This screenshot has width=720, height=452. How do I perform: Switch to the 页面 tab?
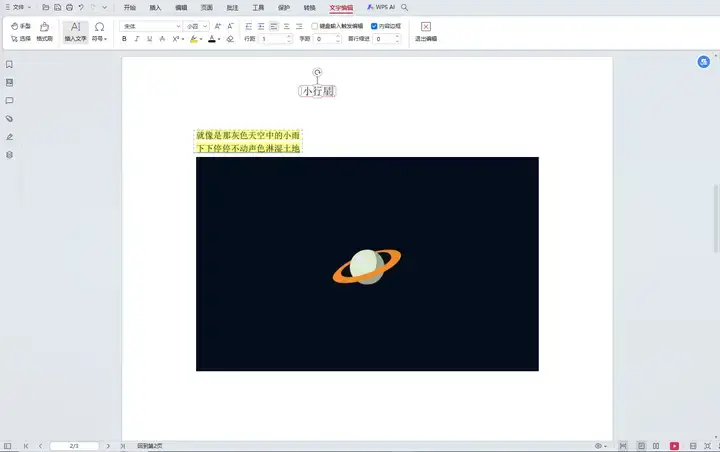point(207,7)
